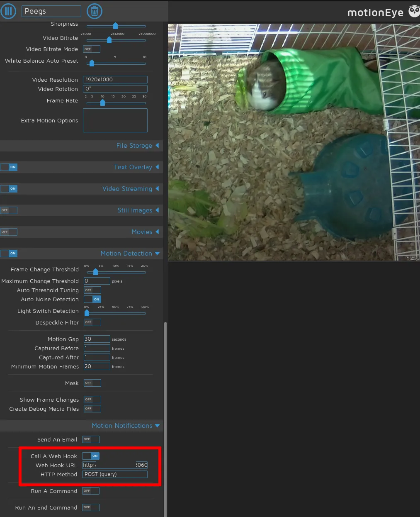Open the panels menu icon beside Peegs
The image size is (420, 517).
8,11
